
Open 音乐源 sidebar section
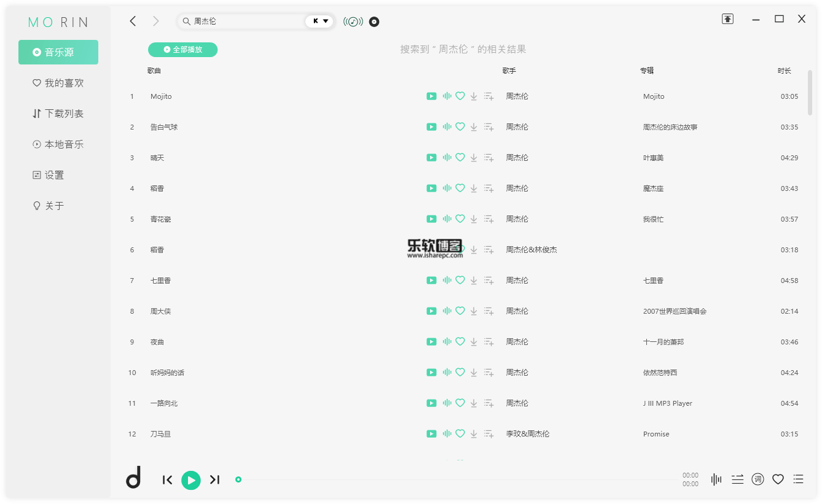[58, 52]
